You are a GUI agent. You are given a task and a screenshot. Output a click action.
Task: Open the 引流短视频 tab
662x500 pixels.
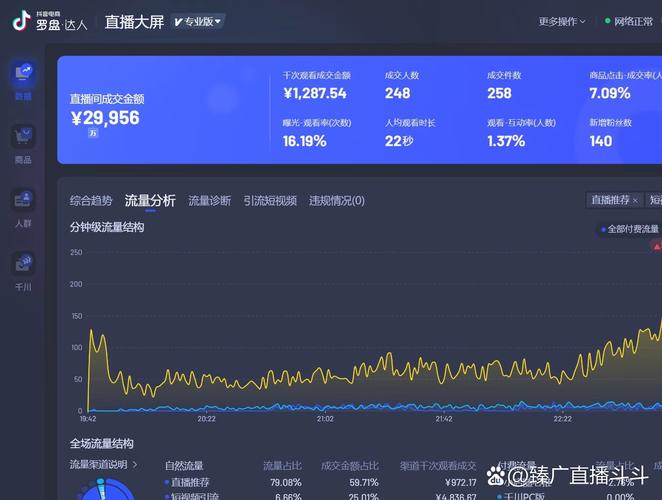[270, 201]
